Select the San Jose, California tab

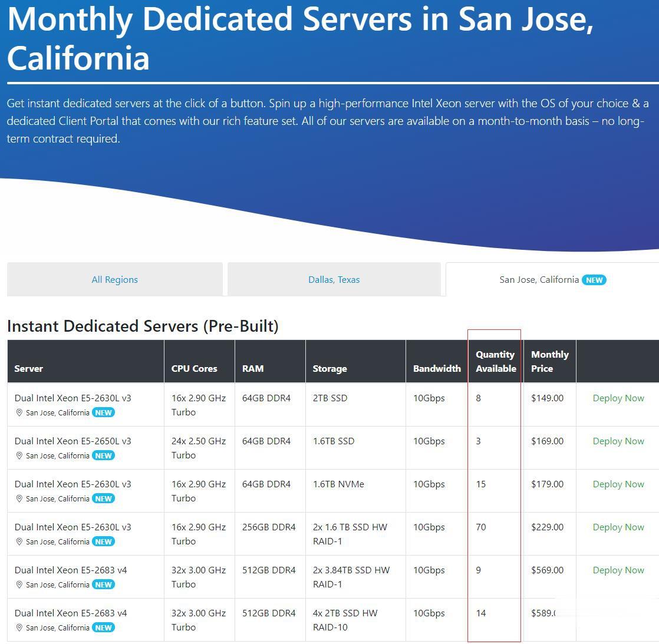(552, 279)
